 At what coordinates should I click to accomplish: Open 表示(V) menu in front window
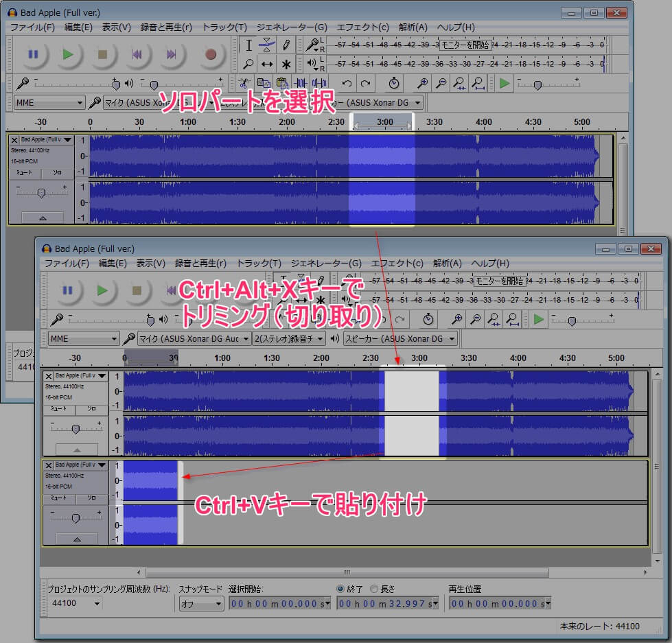click(150, 263)
